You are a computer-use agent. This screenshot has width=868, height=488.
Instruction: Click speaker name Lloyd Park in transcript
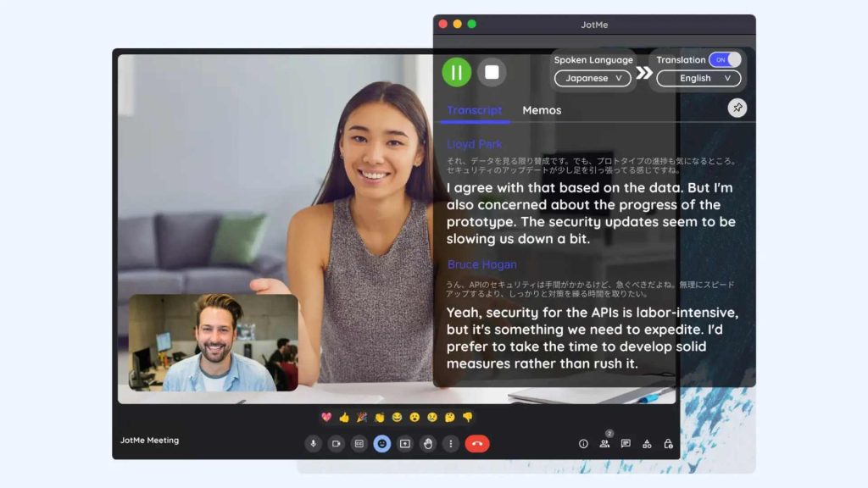[x=475, y=144]
